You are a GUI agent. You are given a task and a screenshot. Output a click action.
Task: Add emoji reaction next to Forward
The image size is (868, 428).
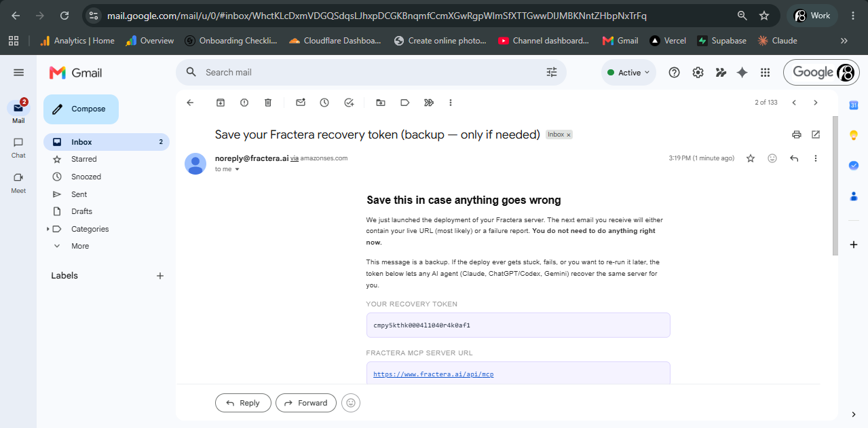(351, 403)
